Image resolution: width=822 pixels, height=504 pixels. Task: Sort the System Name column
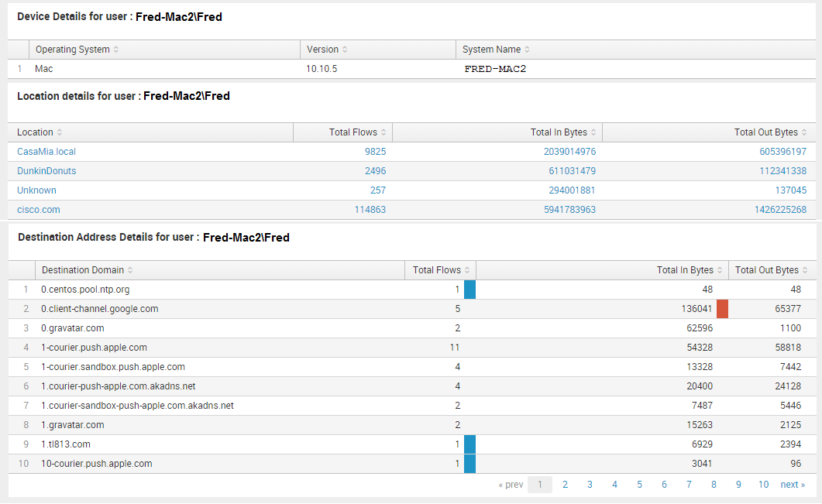527,50
